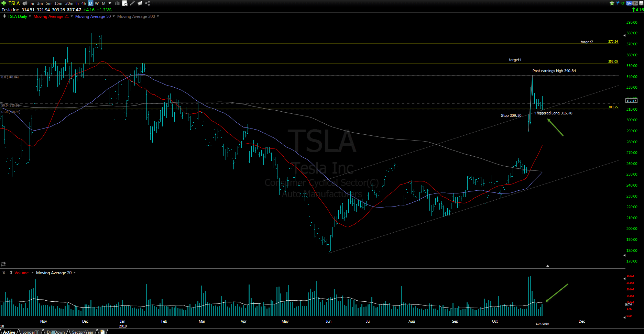Click the Moving Average 200 label

coord(136,16)
